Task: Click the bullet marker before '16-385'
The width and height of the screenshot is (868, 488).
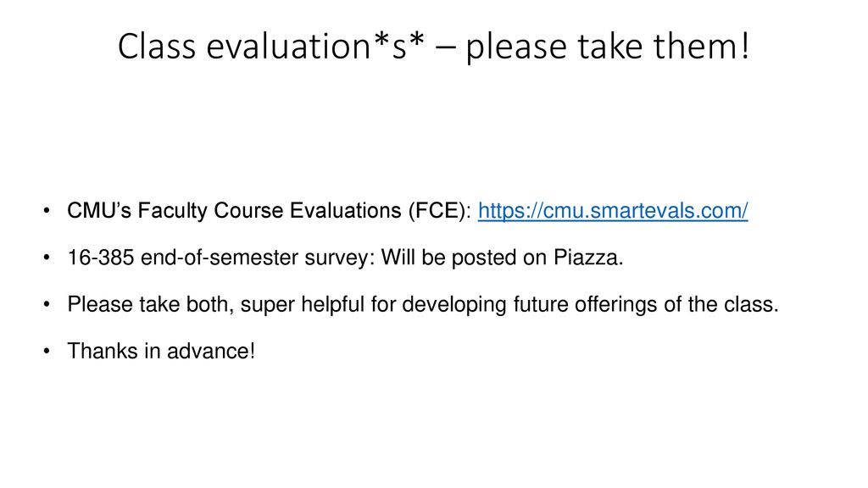Action: 47,258
